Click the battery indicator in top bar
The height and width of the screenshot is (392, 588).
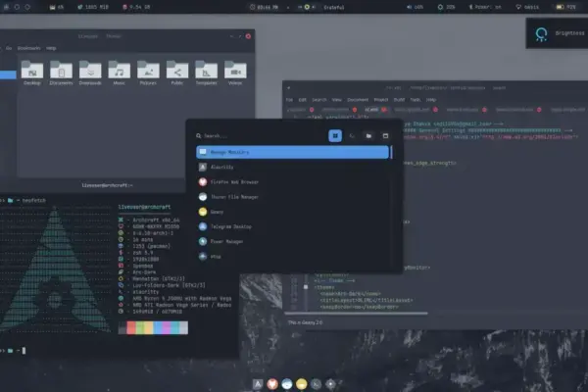565,7
